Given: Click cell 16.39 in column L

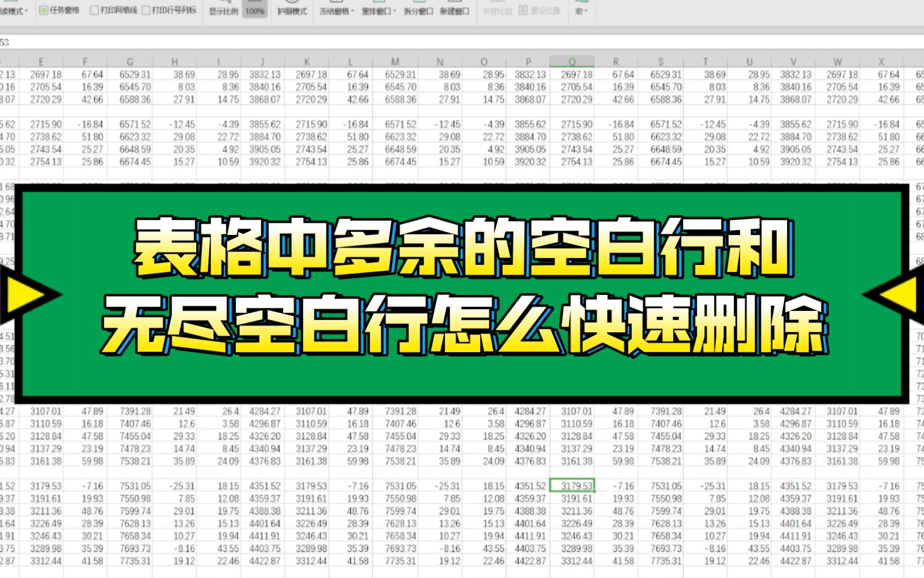Looking at the screenshot, I should tap(350, 87).
